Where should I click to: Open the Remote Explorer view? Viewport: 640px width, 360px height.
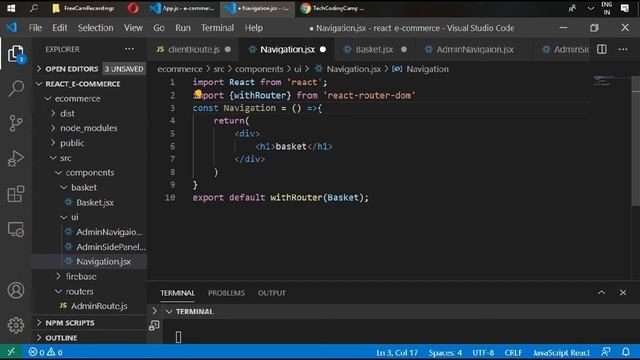coord(16,229)
